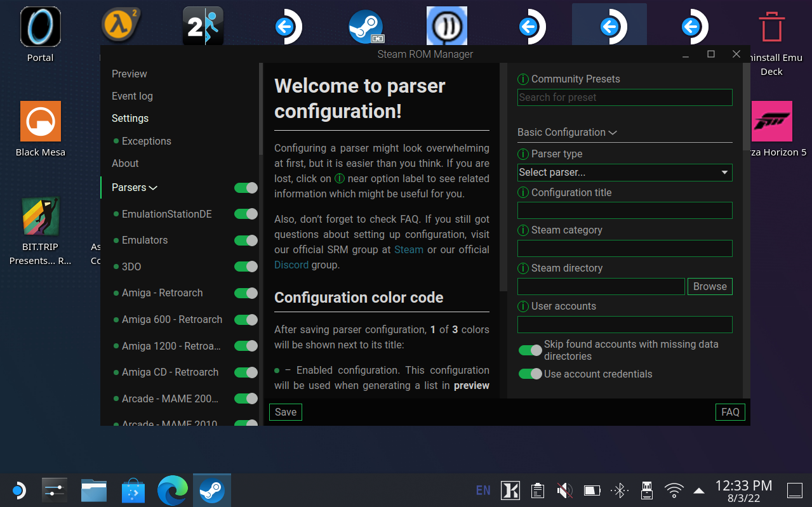The width and height of the screenshot is (812, 507).
Task: Show info for Configuration title
Action: pos(523,193)
